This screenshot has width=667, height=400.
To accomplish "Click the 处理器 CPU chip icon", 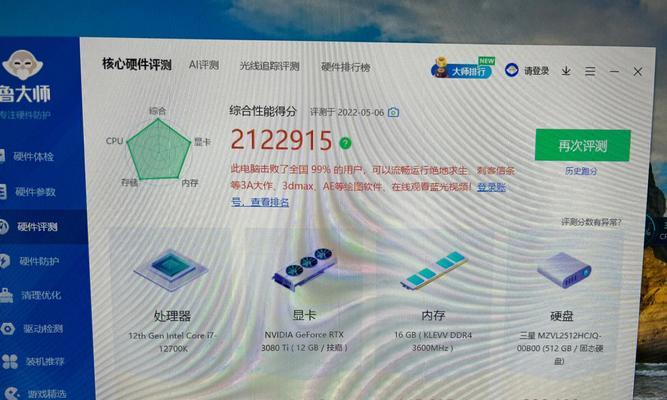I will coord(171,270).
